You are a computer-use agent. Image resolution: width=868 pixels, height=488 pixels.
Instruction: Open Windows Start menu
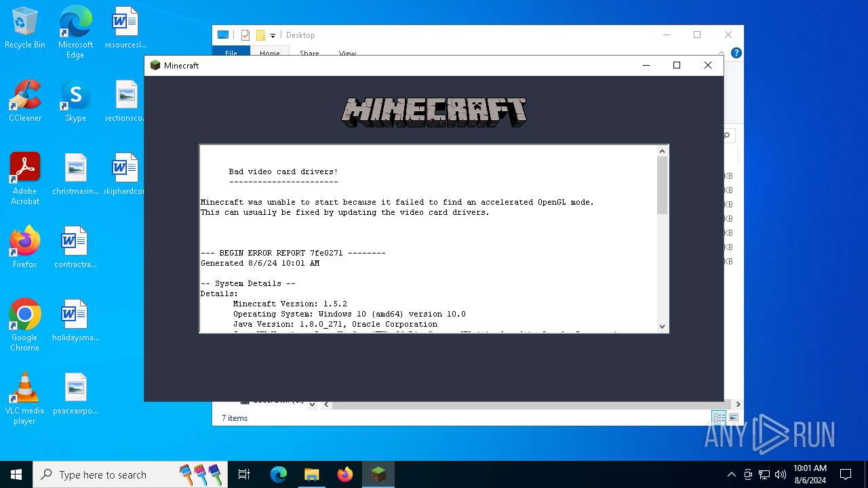[x=16, y=474]
